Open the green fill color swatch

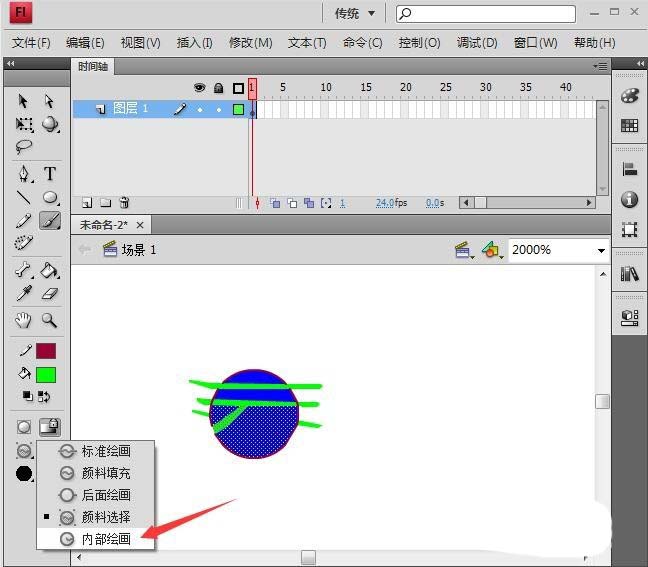coord(46,375)
